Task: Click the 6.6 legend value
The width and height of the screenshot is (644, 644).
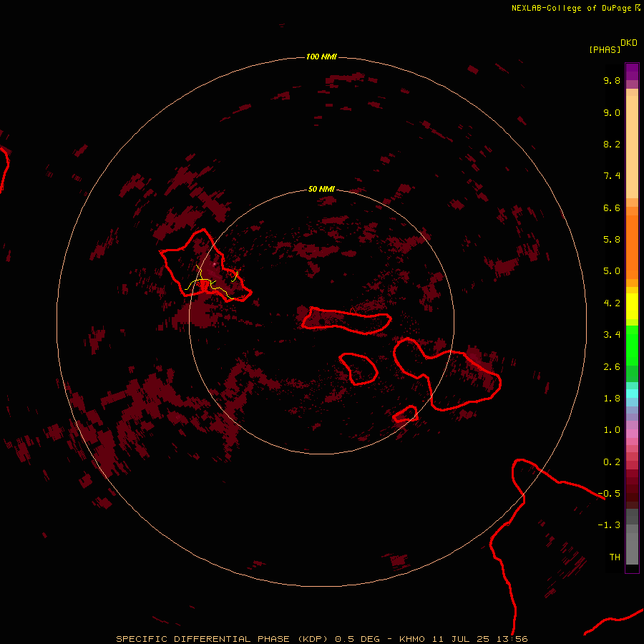Action: point(612,208)
